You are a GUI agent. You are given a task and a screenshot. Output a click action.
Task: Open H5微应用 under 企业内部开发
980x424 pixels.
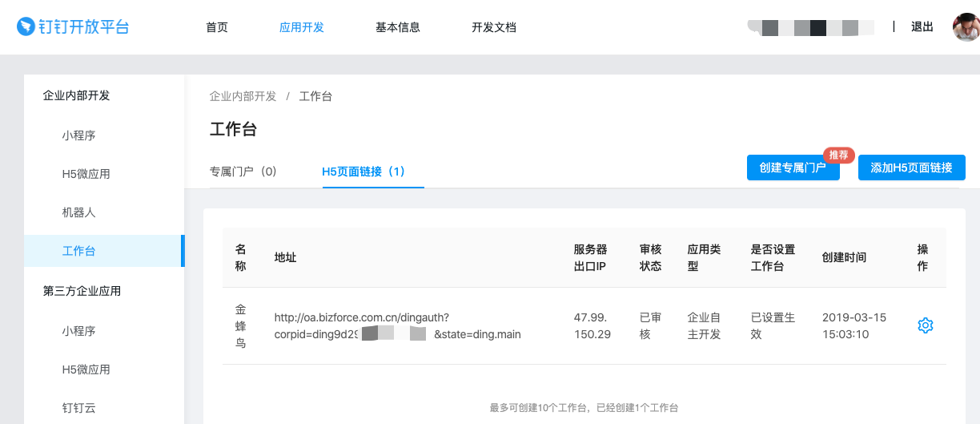86,174
